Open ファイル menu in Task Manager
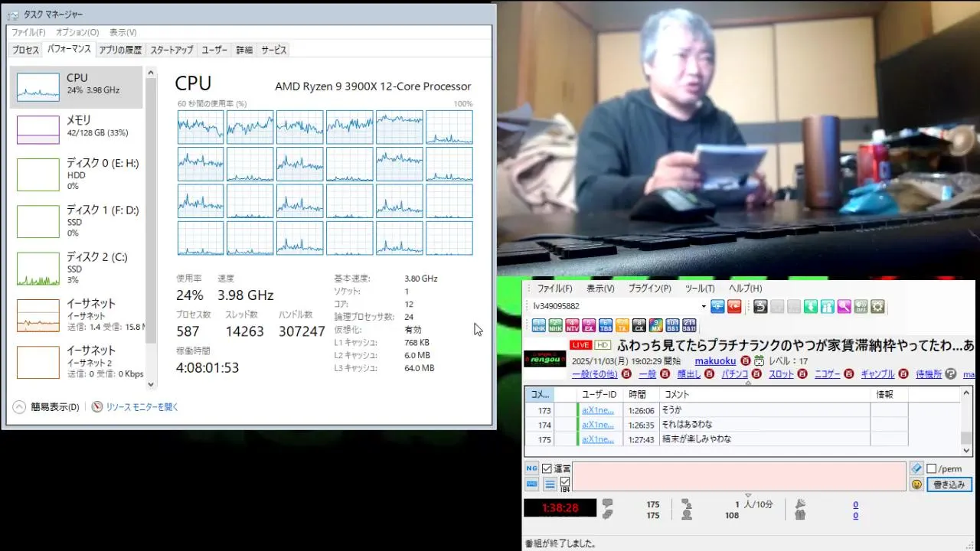The image size is (980, 551). 28,32
